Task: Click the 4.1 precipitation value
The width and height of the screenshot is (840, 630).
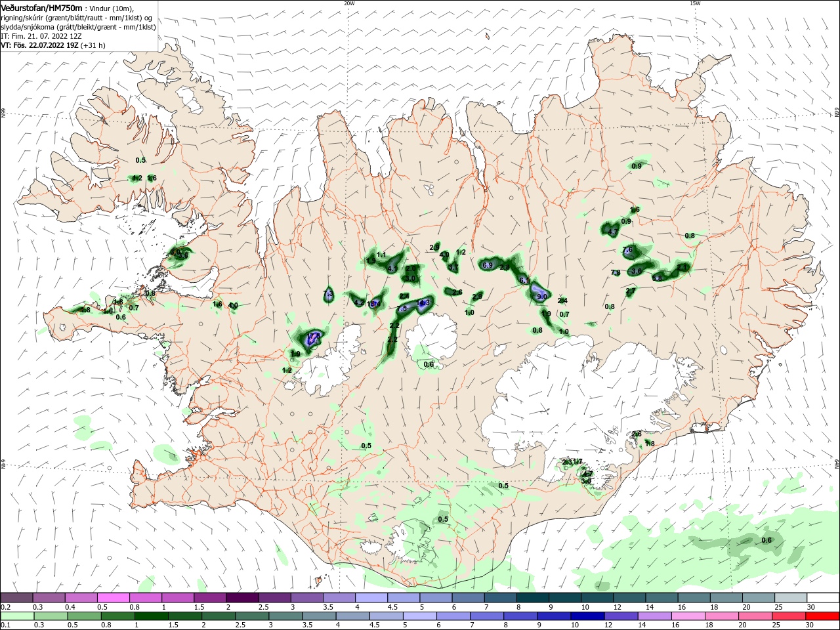Action: [x=393, y=268]
